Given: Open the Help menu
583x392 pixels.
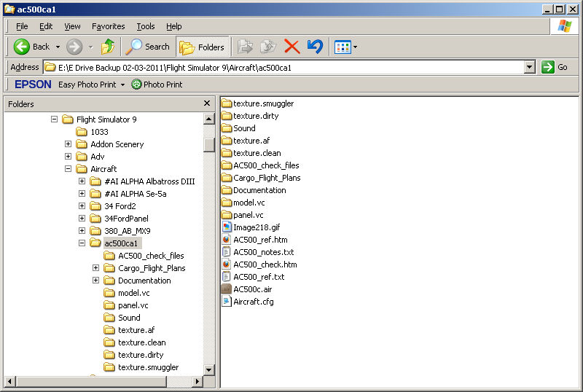Looking at the screenshot, I should [x=173, y=26].
